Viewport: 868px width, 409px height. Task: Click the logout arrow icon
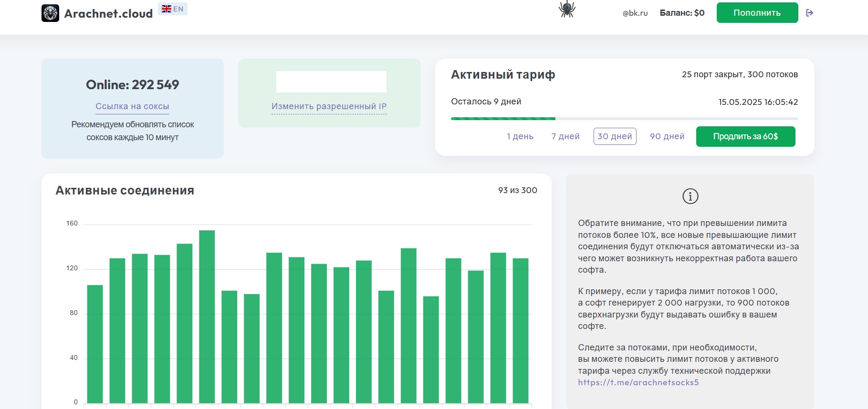click(809, 13)
